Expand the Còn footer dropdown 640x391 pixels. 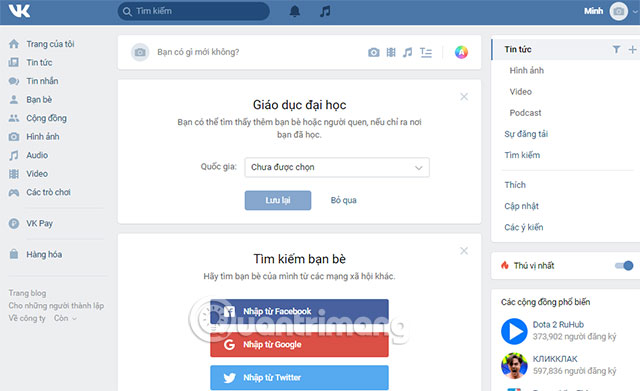click(x=65, y=318)
